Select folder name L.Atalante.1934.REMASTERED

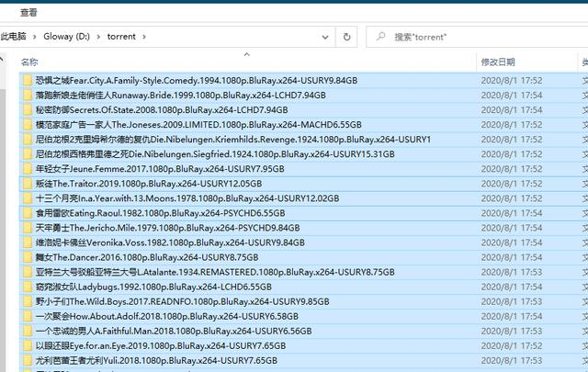[215, 272]
